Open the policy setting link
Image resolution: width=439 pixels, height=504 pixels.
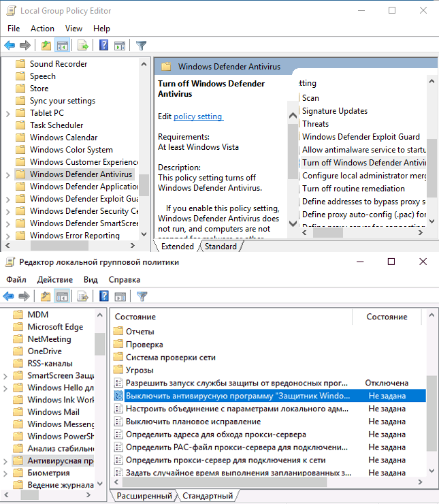[x=198, y=116]
